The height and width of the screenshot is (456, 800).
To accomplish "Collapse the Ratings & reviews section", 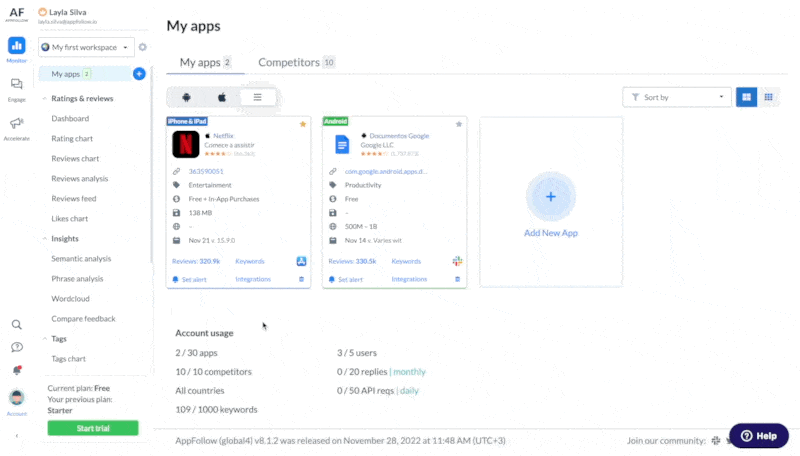I will click(44, 98).
